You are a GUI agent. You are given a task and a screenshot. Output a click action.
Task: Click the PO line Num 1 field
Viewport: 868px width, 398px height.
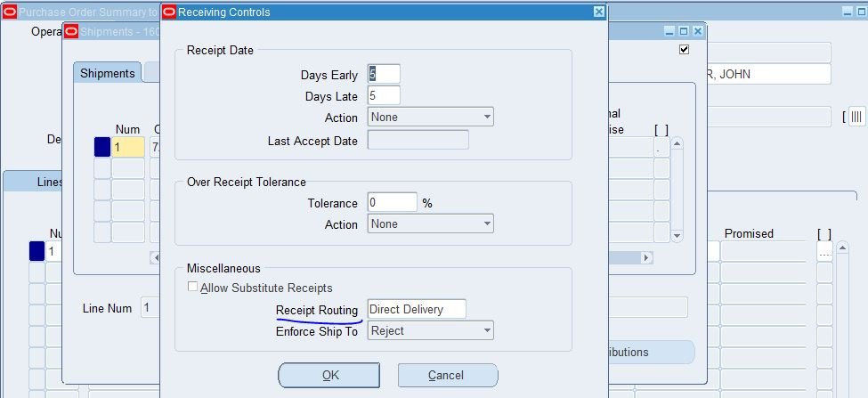[x=53, y=251]
